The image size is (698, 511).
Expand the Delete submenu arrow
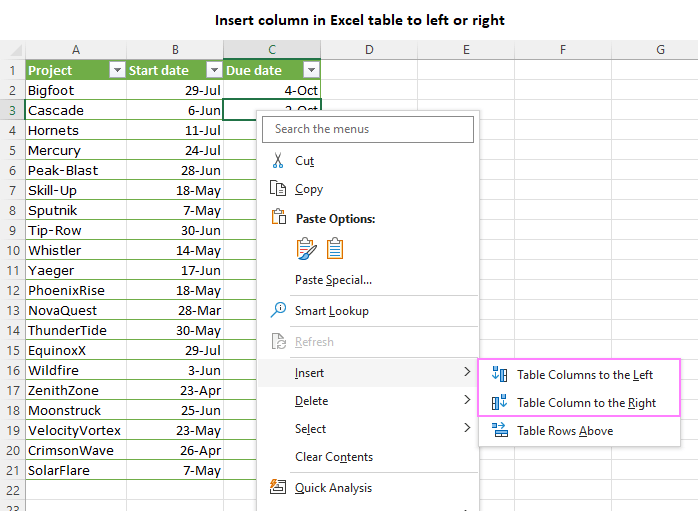tap(467, 400)
